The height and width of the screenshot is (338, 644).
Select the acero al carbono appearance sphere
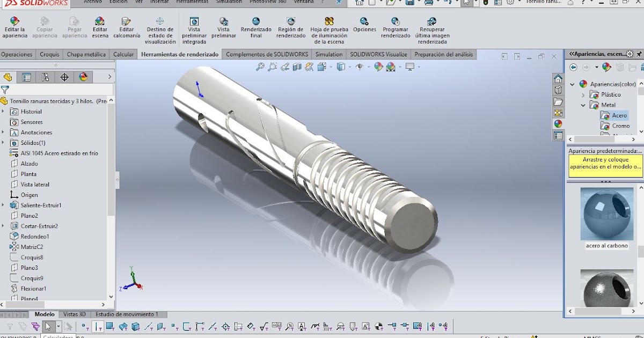point(606,214)
